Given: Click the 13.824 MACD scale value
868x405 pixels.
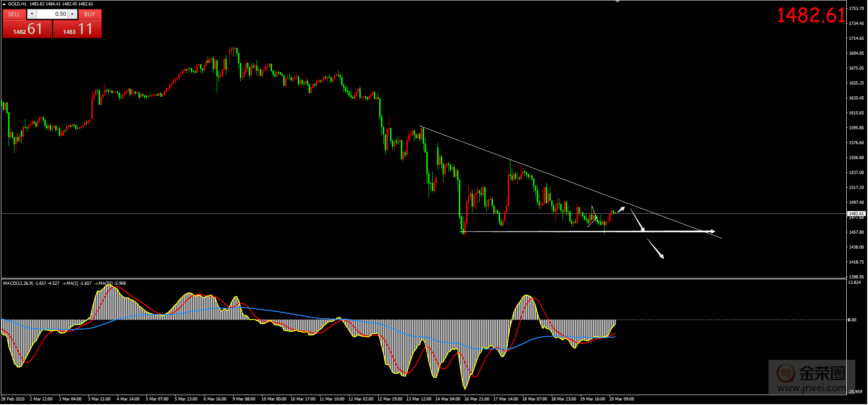Looking at the screenshot, I should (854, 283).
